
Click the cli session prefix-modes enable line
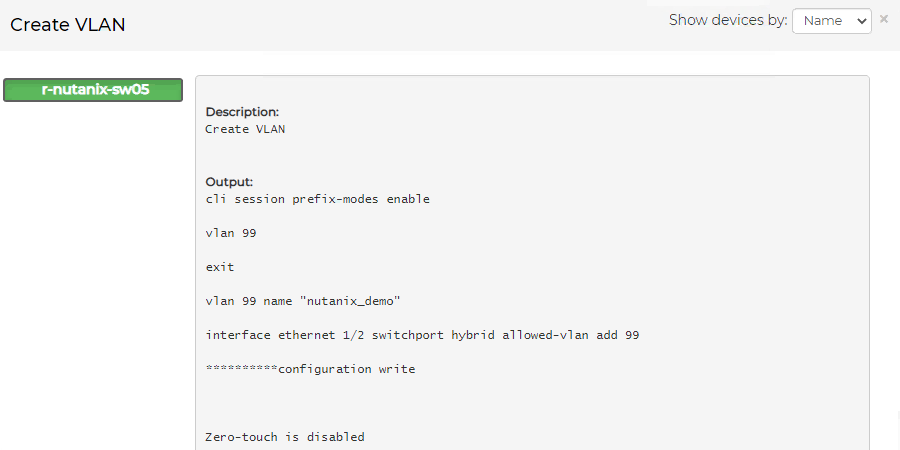[x=317, y=199]
